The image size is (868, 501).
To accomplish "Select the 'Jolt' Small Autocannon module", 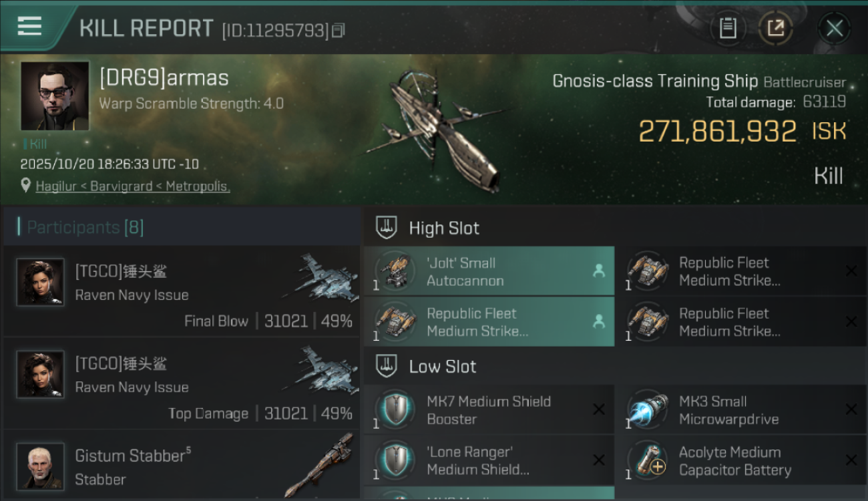I will click(x=489, y=271).
